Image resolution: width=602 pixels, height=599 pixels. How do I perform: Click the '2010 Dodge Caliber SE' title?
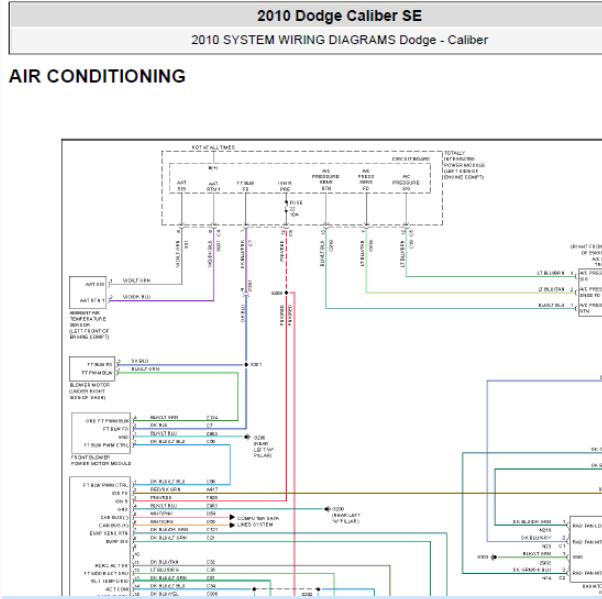(339, 16)
